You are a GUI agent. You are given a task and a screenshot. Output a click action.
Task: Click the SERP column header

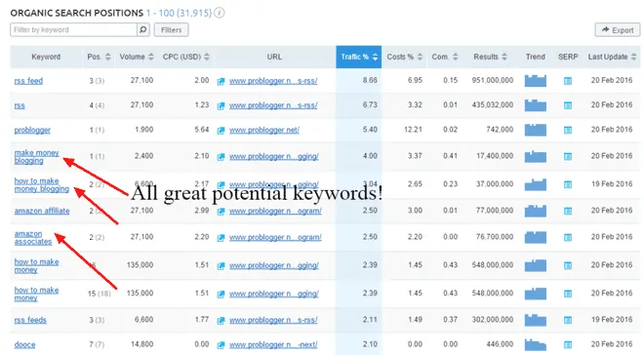pos(568,57)
